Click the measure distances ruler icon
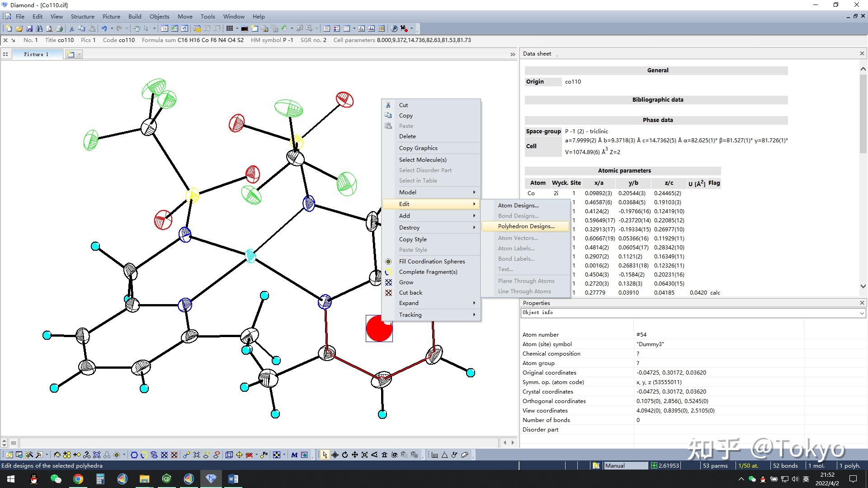This screenshot has height=488, width=868. coord(434,455)
